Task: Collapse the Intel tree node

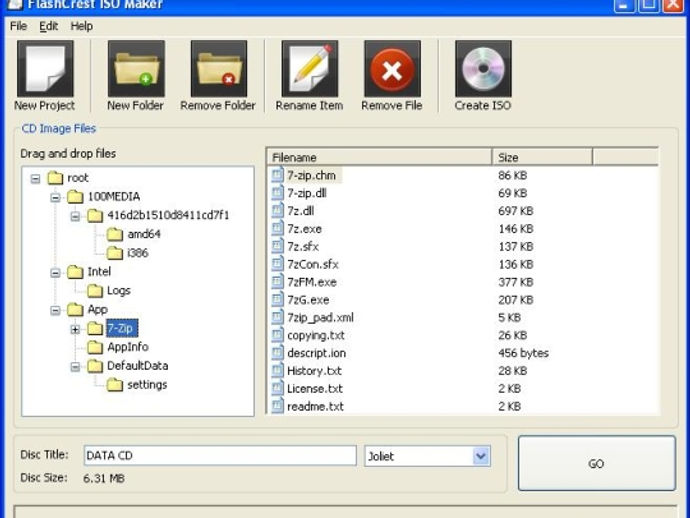Action: pyautogui.click(x=55, y=273)
